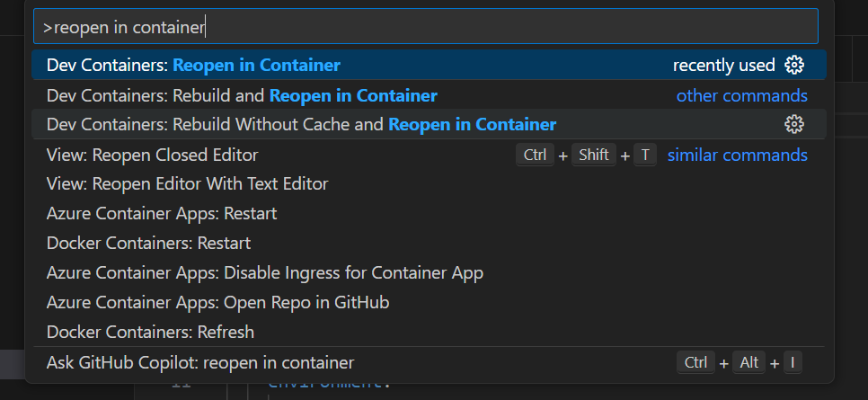868x400 pixels.
Task: Ask GitHub Copilot: reopen in container
Action: [429, 363]
